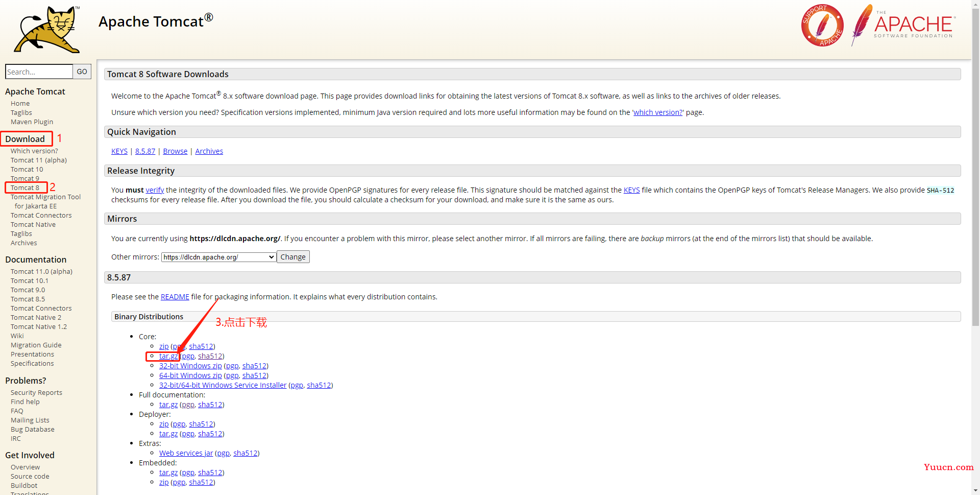Download the Deployer zip
The image size is (980, 495).
point(164,424)
